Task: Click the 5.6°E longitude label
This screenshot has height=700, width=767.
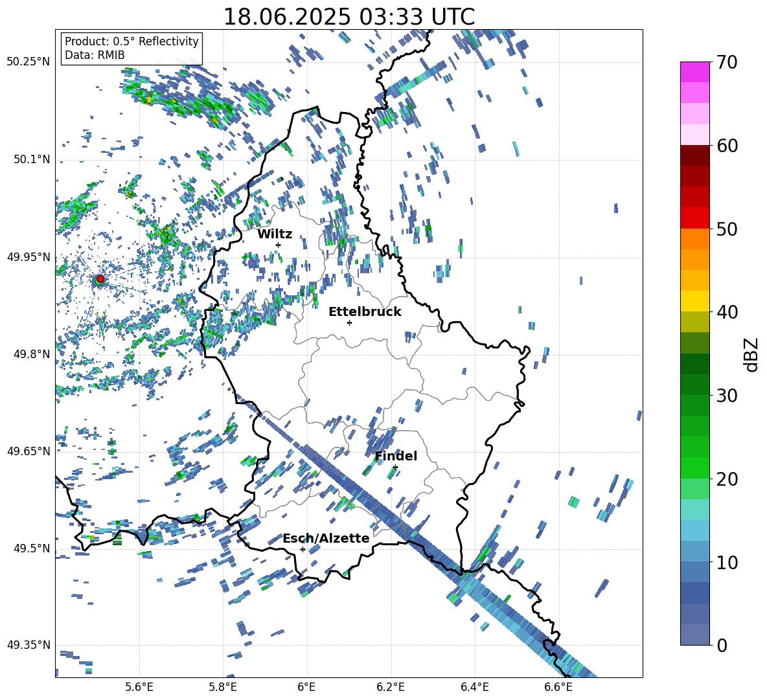Action: [x=139, y=687]
